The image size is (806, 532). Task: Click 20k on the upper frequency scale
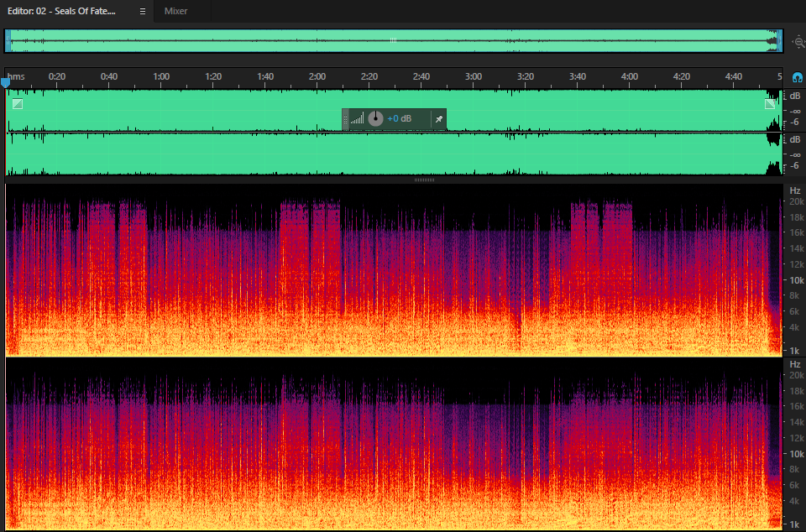click(x=797, y=202)
